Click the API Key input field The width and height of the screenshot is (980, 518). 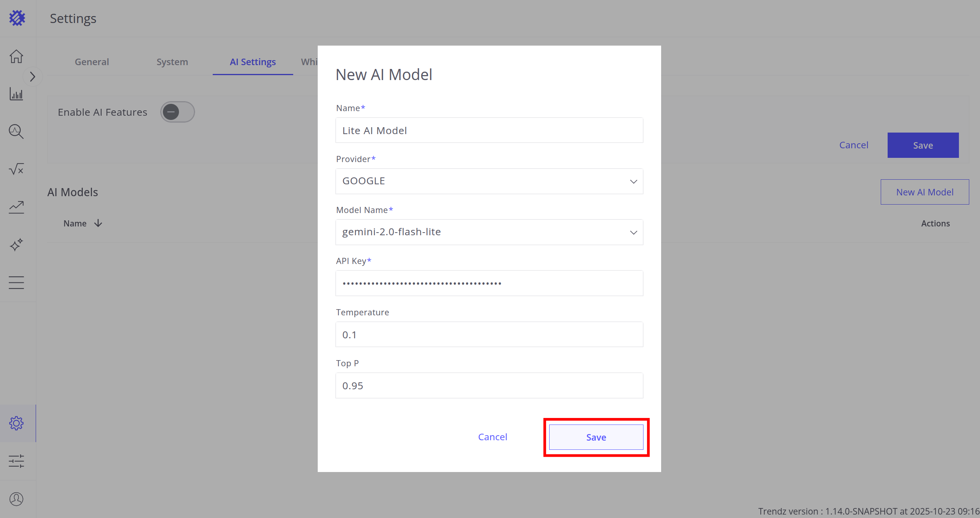pyautogui.click(x=489, y=284)
